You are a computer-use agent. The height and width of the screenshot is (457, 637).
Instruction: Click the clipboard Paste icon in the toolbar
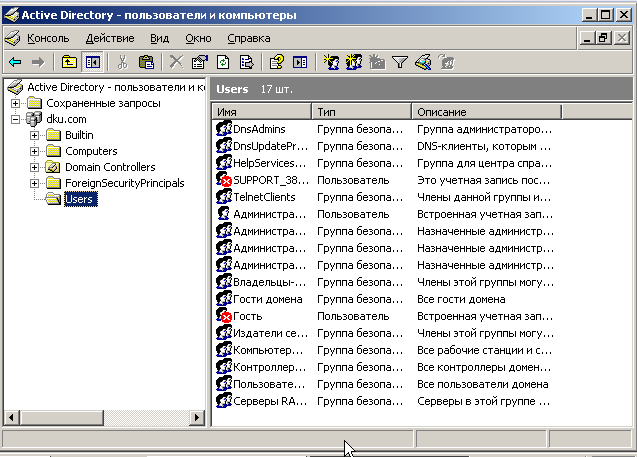pos(146,62)
